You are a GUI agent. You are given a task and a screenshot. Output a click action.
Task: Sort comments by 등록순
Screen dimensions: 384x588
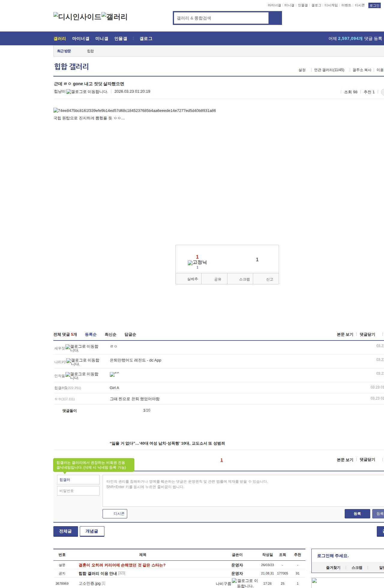click(91, 334)
